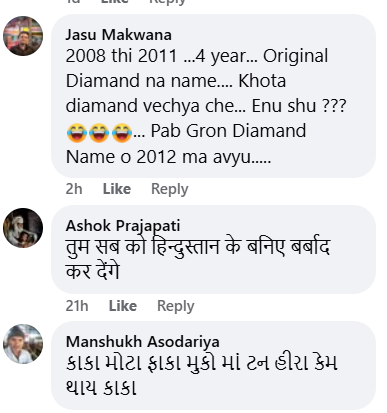The image size is (387, 413).
Task: Click the Jasu Makwana name link
Action: pos(118,35)
